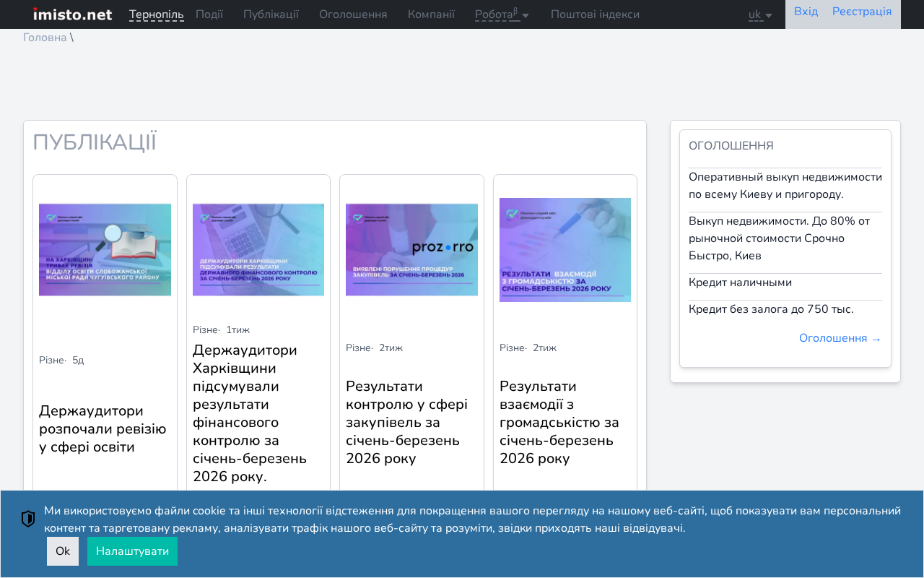Accept cookies with the Ok button
Screen dimensions: 924x578
[63, 551]
